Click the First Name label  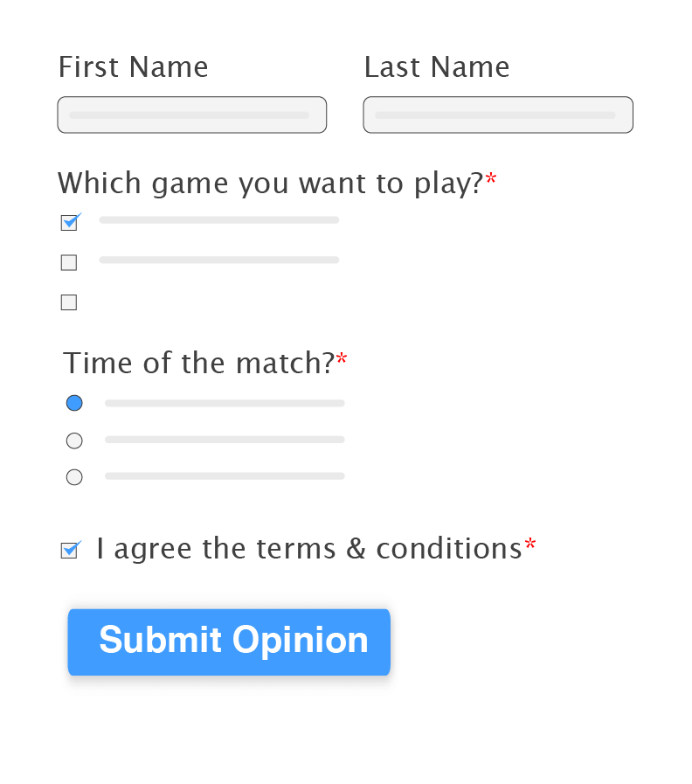(133, 67)
